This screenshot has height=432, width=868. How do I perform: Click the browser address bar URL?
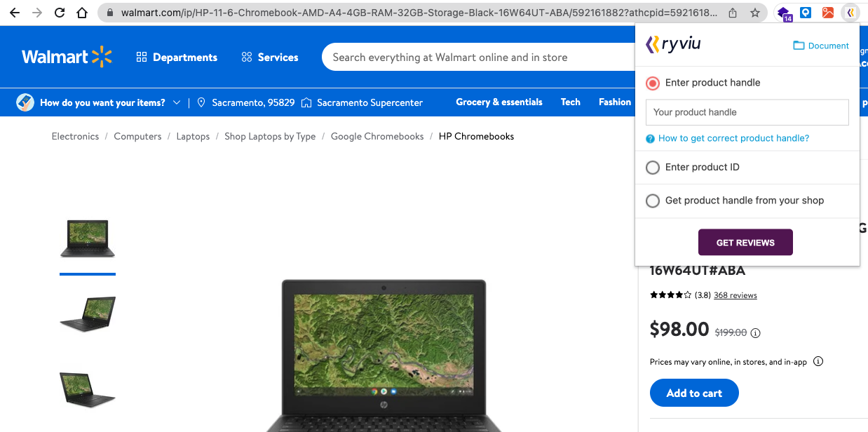click(419, 13)
